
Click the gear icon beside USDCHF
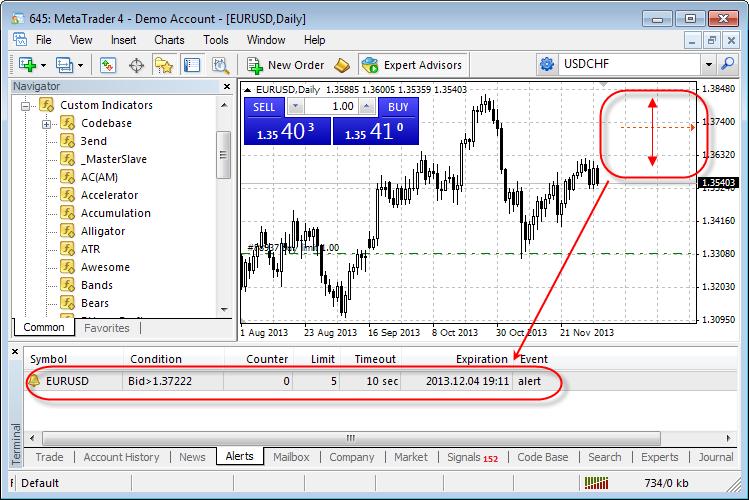(547, 64)
